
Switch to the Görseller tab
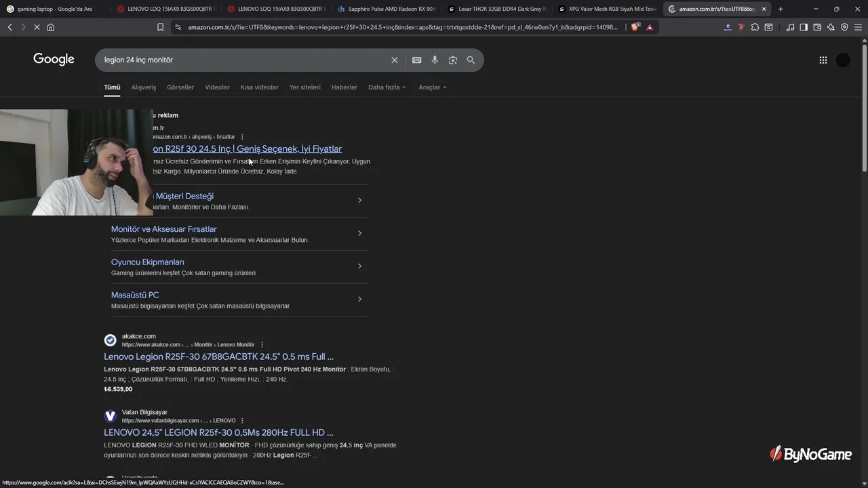(180, 87)
